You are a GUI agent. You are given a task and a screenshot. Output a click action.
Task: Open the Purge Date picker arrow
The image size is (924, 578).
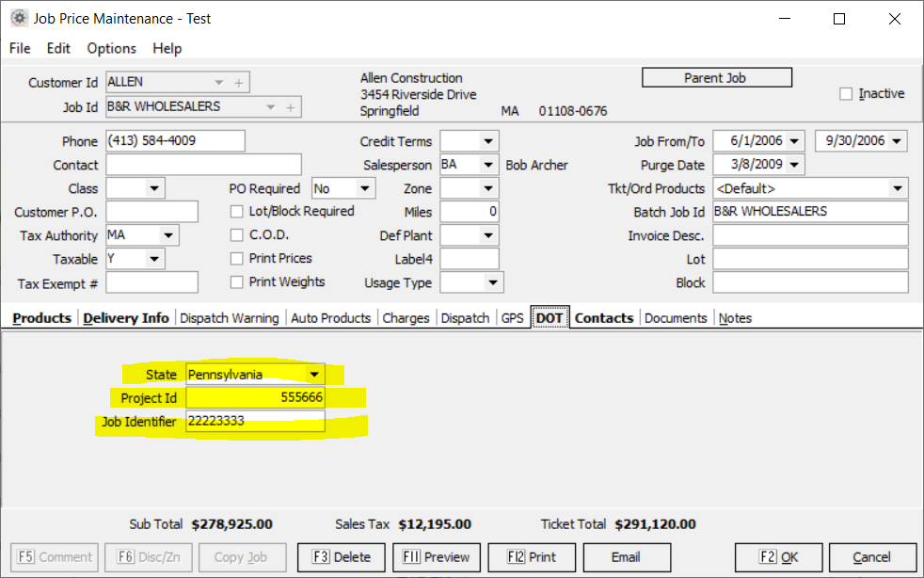795,165
